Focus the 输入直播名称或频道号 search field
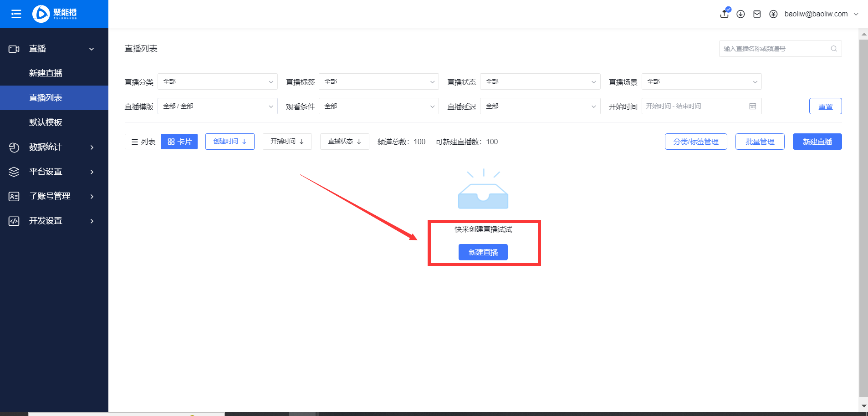The width and height of the screenshot is (868, 416). pyautogui.click(x=780, y=49)
